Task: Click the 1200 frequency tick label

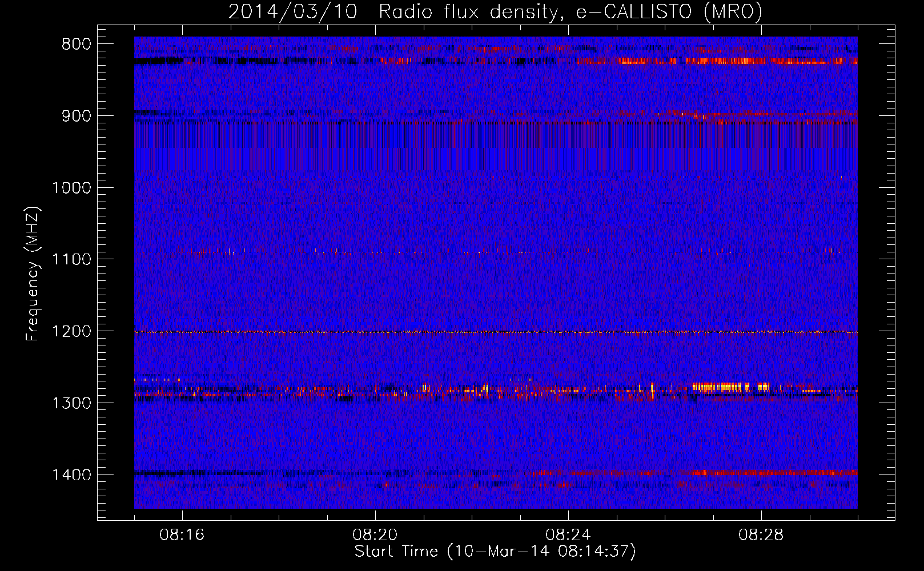Action: coord(71,332)
